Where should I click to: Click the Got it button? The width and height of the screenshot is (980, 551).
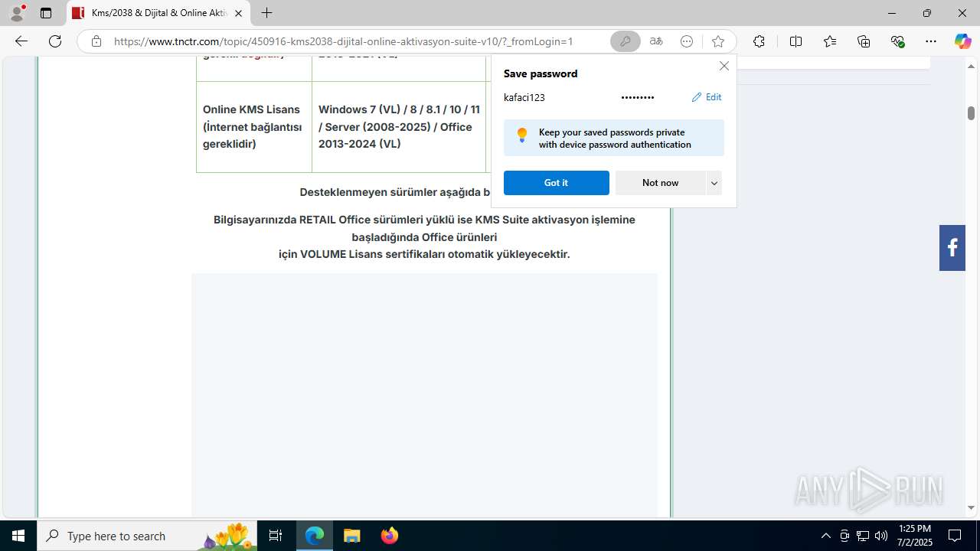point(557,183)
